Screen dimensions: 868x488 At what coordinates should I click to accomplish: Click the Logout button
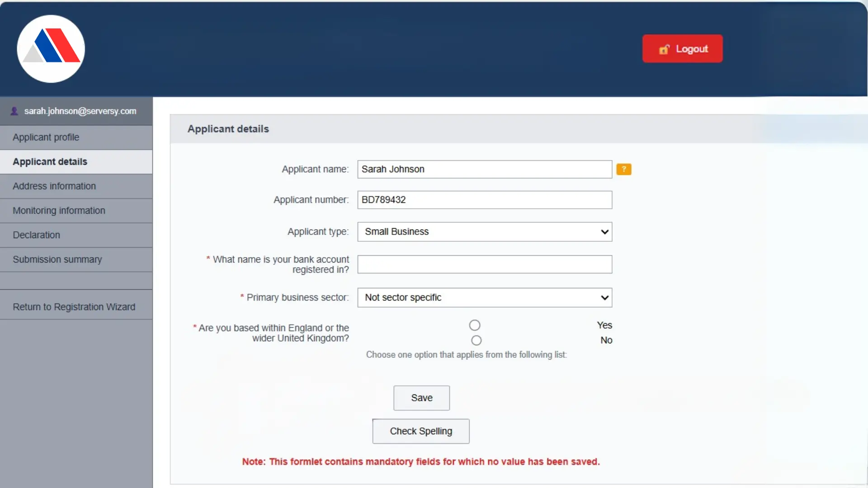[x=682, y=48]
